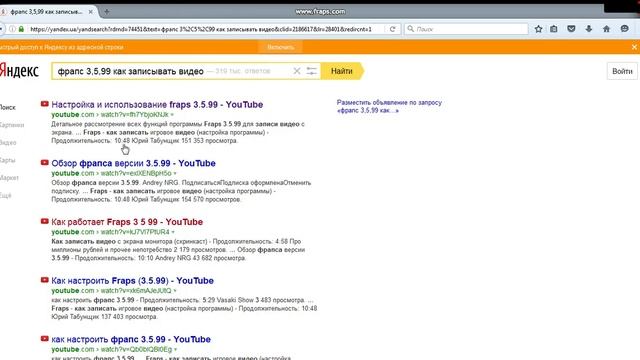
Task: Click YouTube icon beside 'Как работает Fraps 3 5 99'
Action: tap(44, 221)
